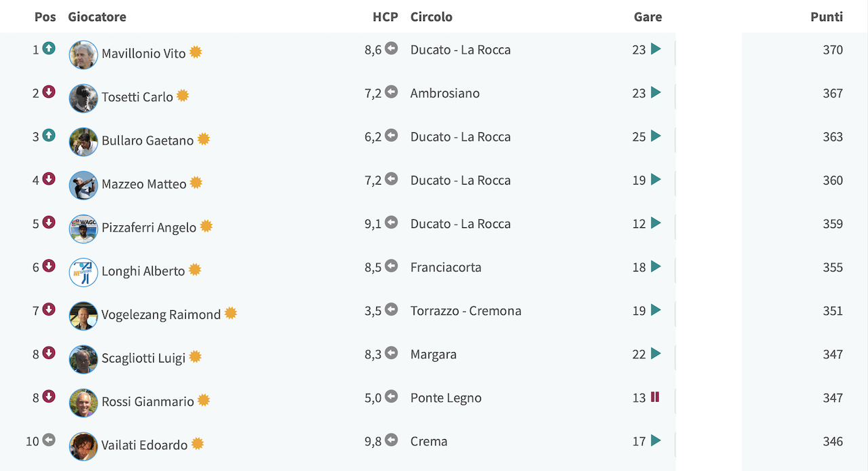Expand Scagliotti Luigi's 22 games triangle

[656, 354]
